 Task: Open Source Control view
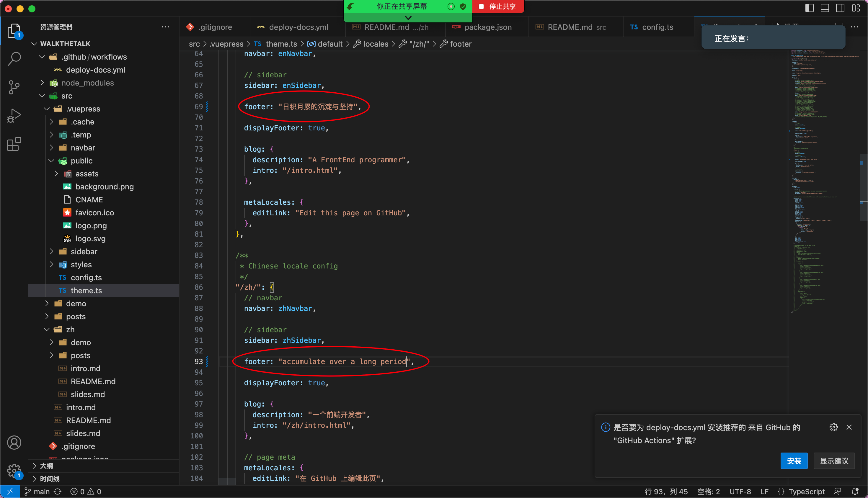[x=14, y=87]
